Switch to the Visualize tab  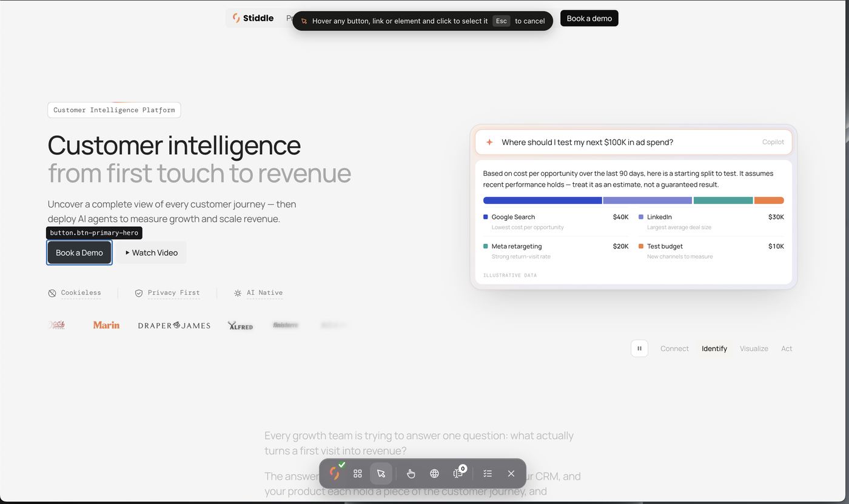click(x=754, y=349)
